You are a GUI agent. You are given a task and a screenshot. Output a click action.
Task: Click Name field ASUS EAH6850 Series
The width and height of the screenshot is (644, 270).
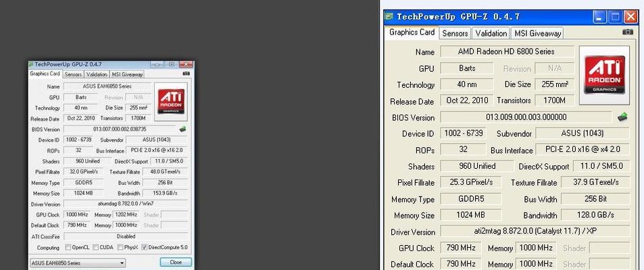(107, 86)
